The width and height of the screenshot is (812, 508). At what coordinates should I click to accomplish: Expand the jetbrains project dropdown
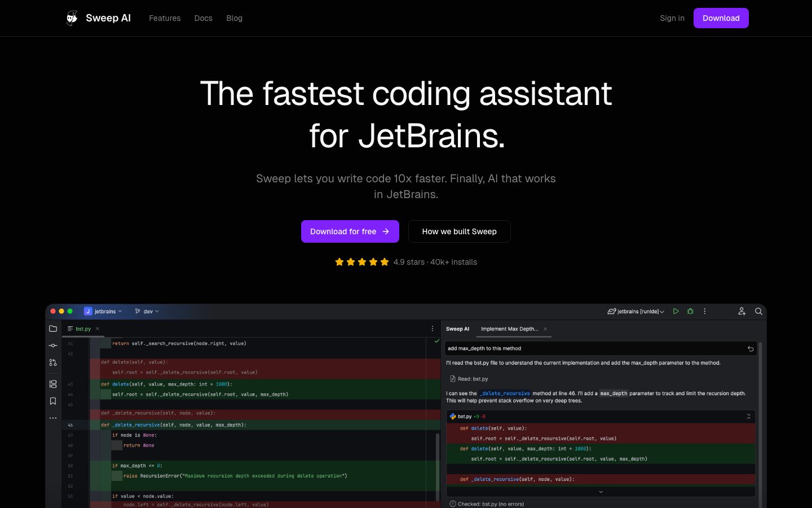point(103,312)
